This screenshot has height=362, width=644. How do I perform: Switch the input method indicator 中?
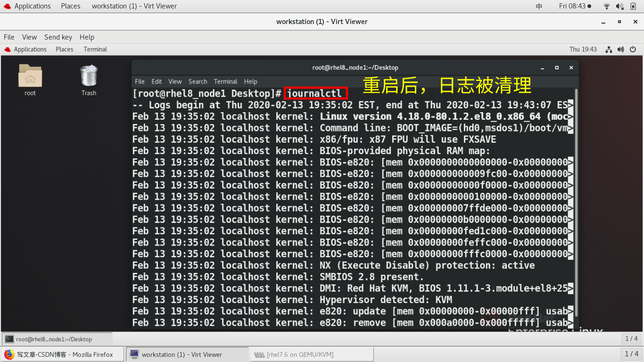tap(539, 6)
